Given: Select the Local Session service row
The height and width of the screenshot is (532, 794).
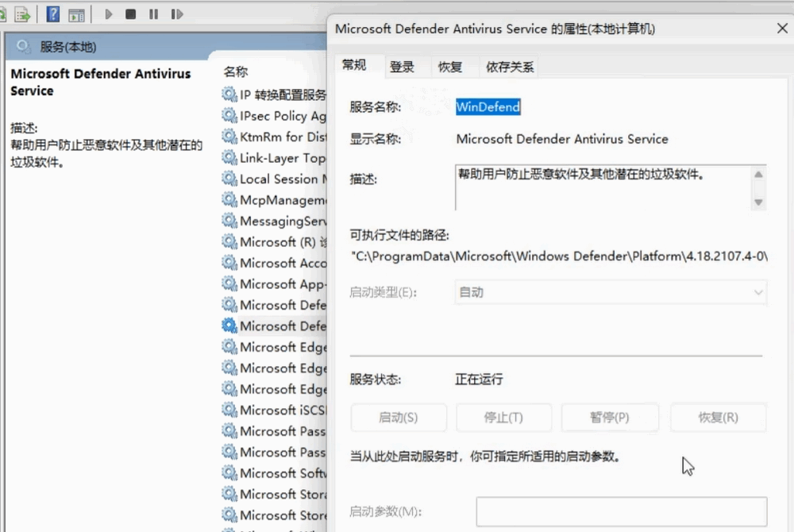Looking at the screenshot, I should coord(274,179).
